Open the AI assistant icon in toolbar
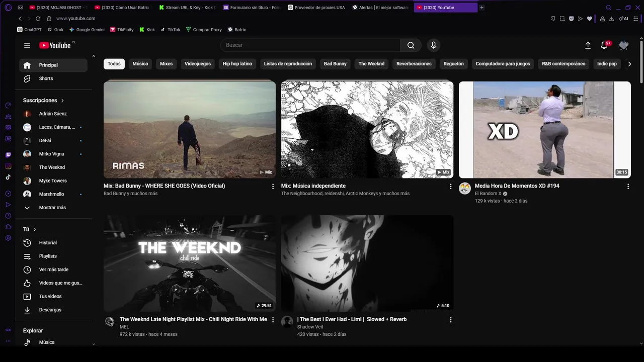644x362 pixels. coord(623,19)
